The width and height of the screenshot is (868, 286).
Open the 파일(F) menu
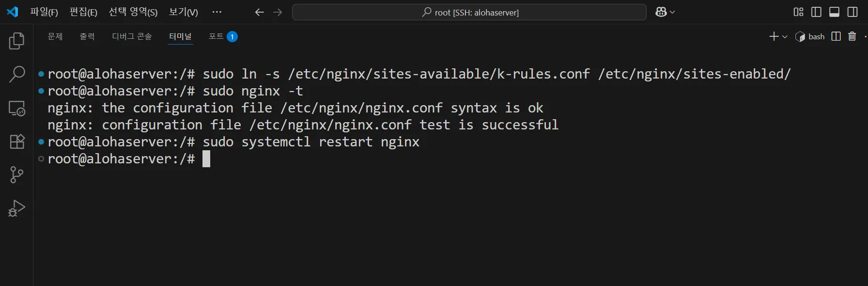pos(44,12)
